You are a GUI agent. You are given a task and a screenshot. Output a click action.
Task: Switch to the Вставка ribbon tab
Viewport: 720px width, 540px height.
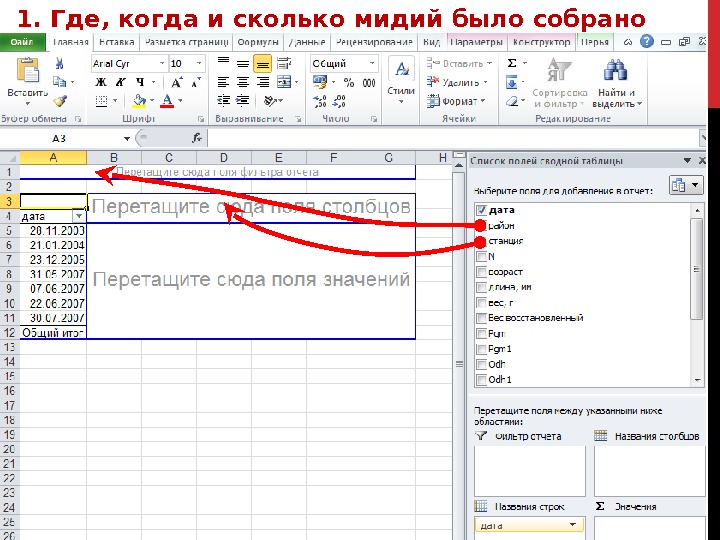coord(117,42)
